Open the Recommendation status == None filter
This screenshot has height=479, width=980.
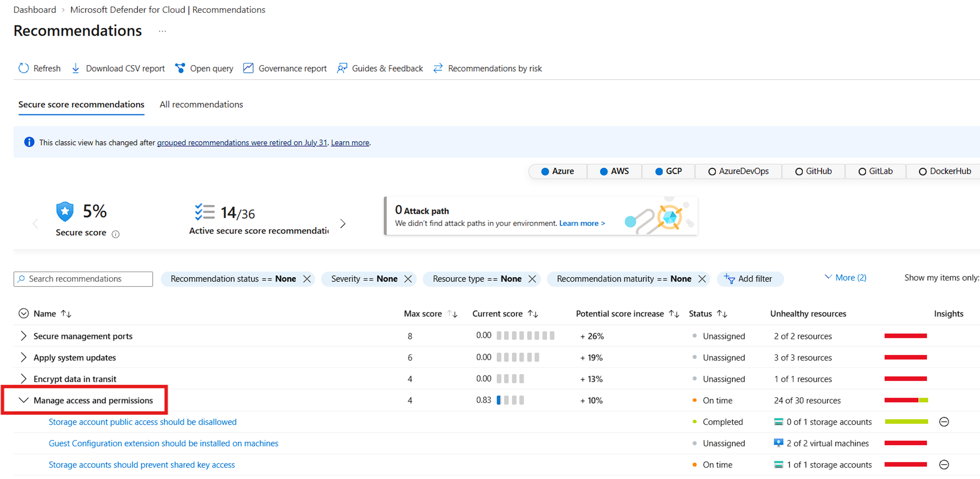point(233,279)
